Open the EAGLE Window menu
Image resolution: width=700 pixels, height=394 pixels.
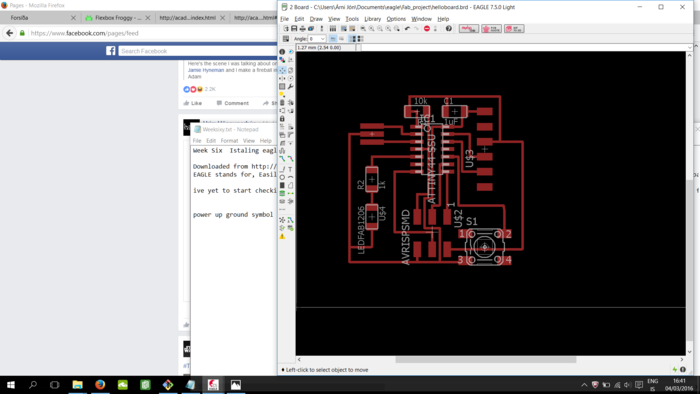[x=421, y=19]
